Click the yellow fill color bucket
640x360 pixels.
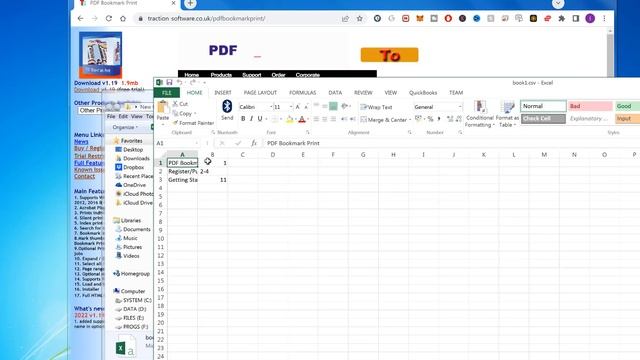click(289, 119)
